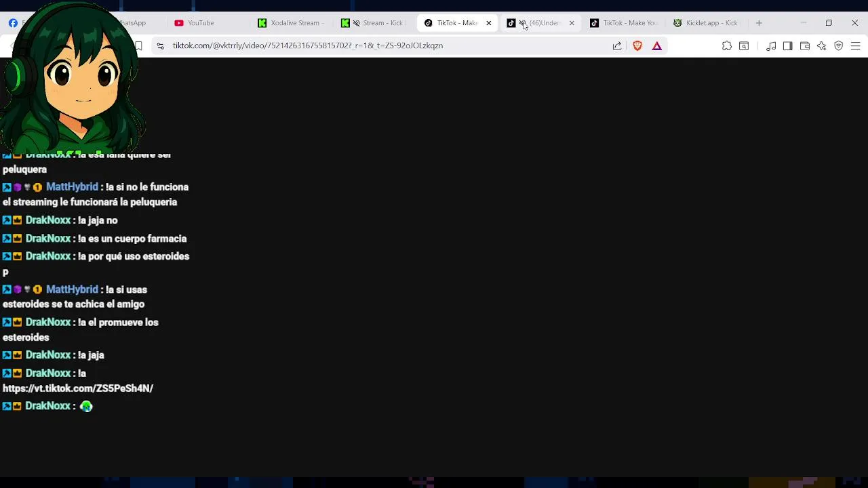Open the Brave Shields lion icon
This screenshot has height=488, width=868.
click(x=637, y=46)
